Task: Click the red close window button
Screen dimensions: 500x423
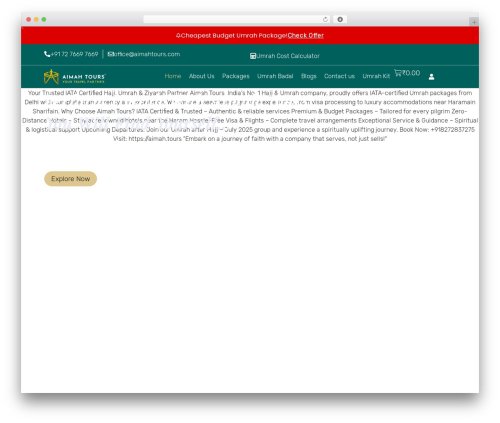Action: pos(29,19)
